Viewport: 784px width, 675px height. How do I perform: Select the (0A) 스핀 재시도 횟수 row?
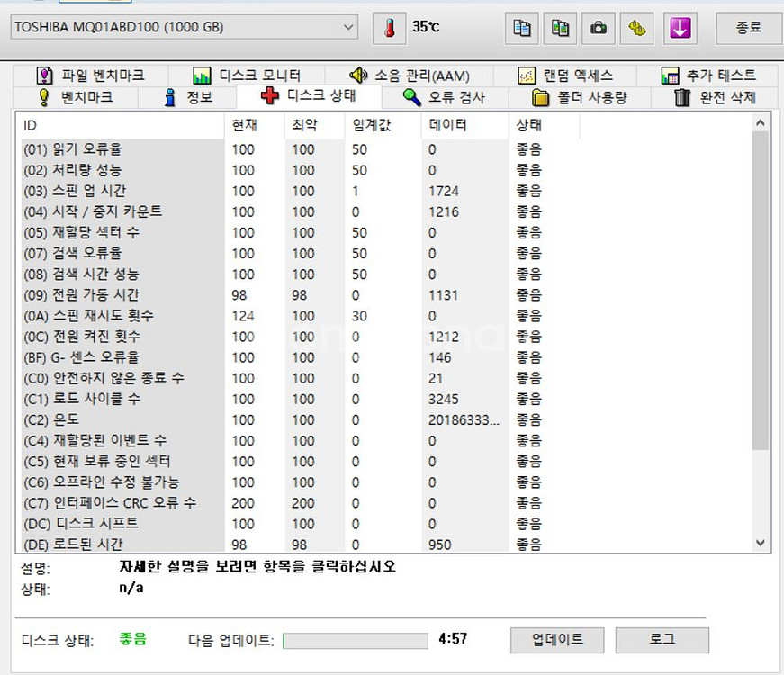click(x=300, y=316)
